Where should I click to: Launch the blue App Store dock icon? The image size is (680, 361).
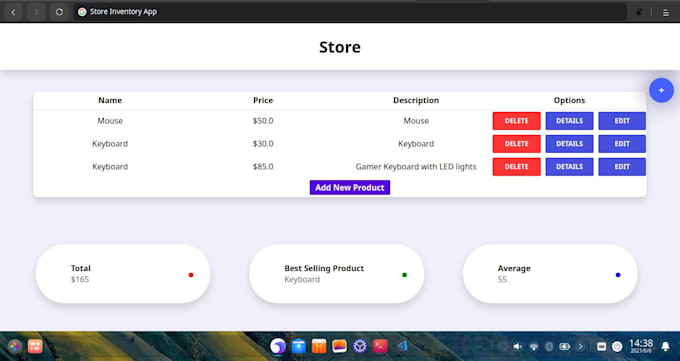[298, 346]
